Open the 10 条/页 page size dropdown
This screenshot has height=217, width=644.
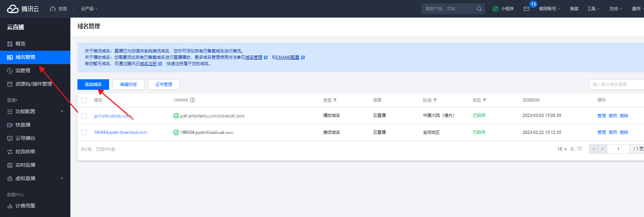tap(562, 149)
